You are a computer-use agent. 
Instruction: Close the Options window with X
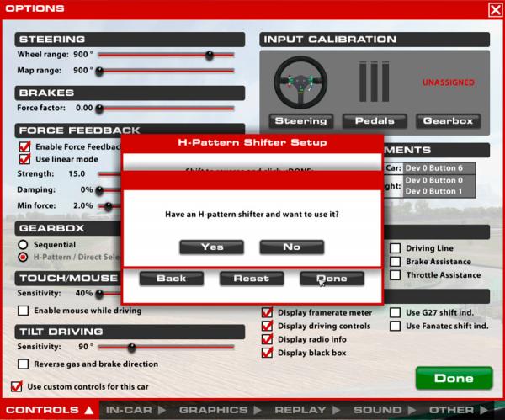(495, 9)
